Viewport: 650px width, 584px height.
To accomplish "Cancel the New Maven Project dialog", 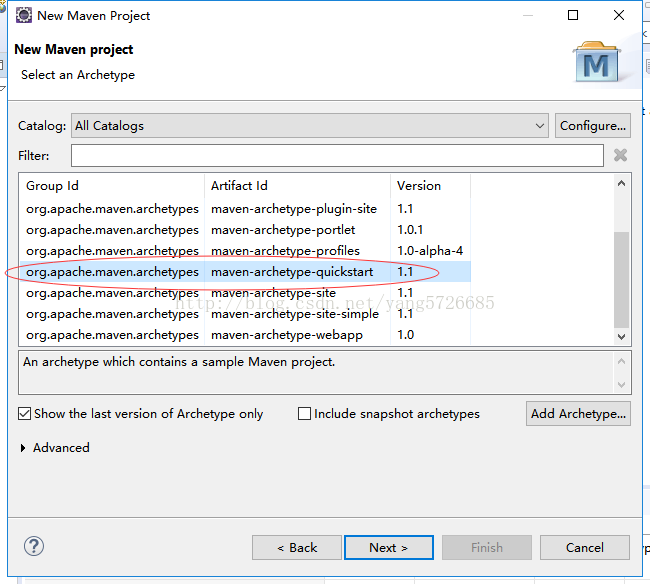I will [x=585, y=548].
